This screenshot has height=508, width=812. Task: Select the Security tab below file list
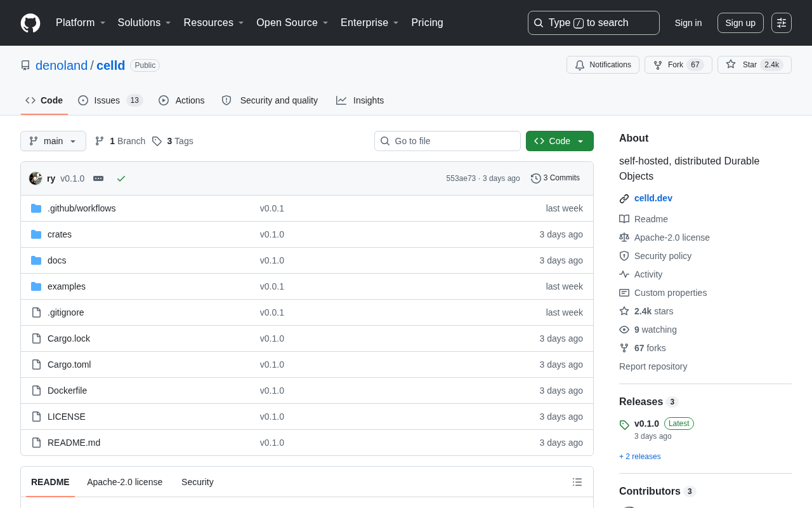197,482
